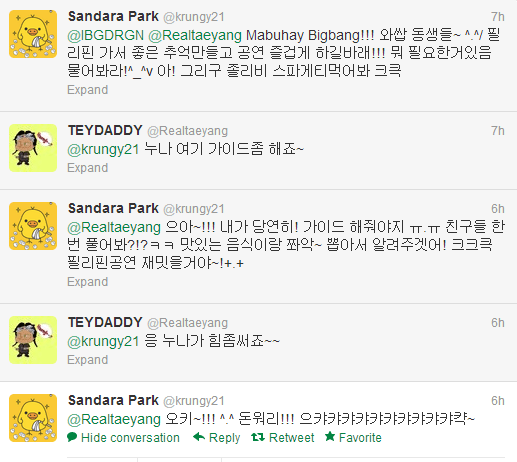This screenshot has width=517, height=462.
Task: Expand TEYDADDY's 7h reply tweet
Action: coord(88,168)
